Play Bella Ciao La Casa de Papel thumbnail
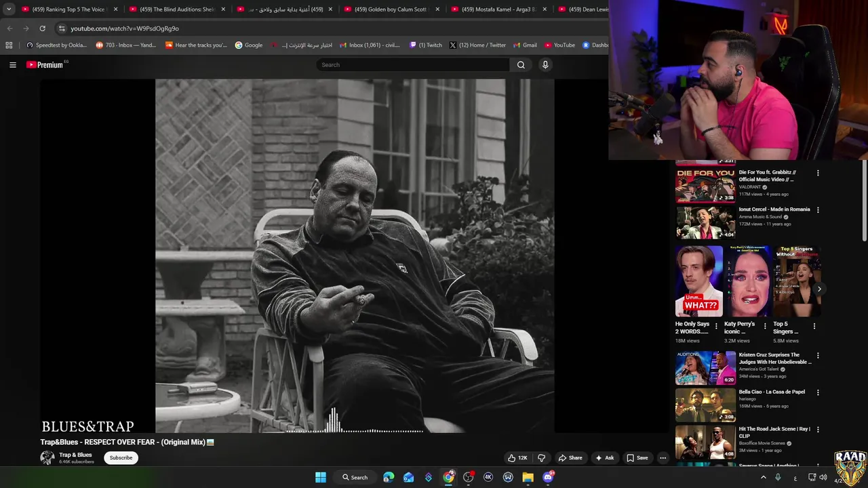Image resolution: width=868 pixels, height=488 pixels. tap(705, 405)
